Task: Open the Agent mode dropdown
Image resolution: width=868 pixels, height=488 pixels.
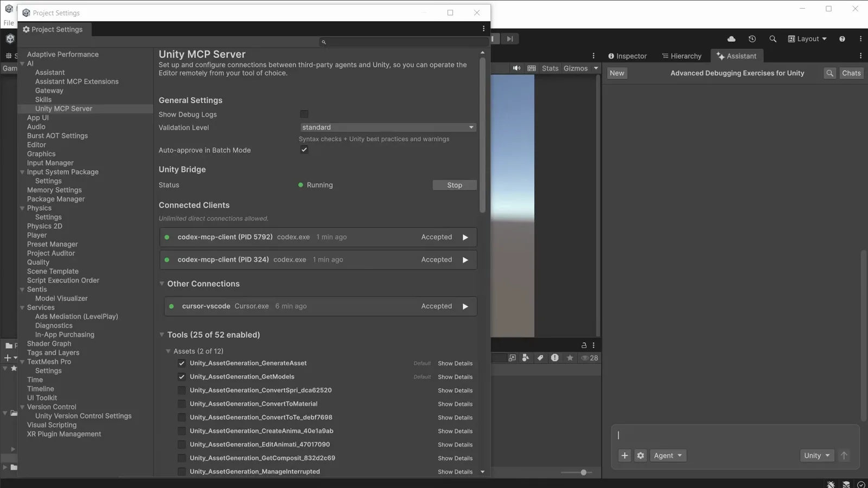Action: 668,455
